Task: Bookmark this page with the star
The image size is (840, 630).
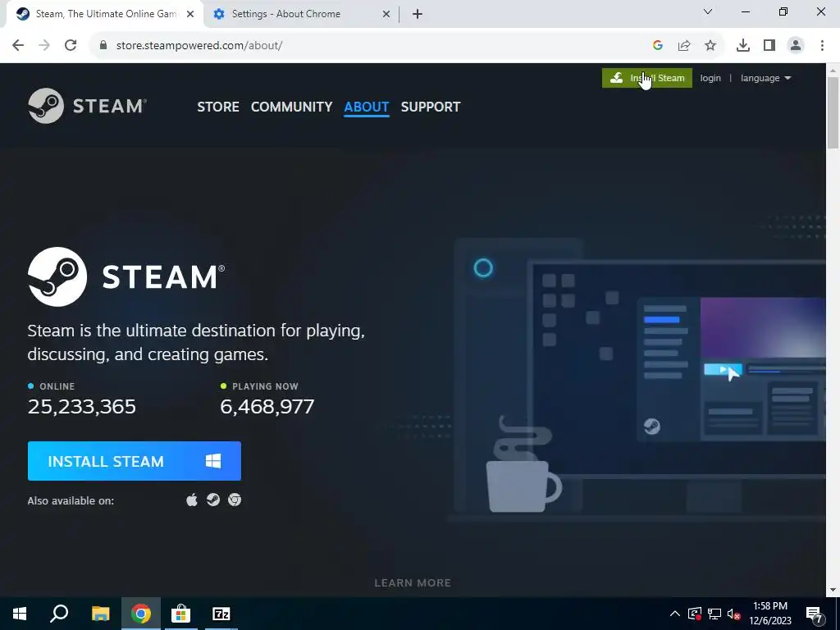Action: (x=710, y=46)
